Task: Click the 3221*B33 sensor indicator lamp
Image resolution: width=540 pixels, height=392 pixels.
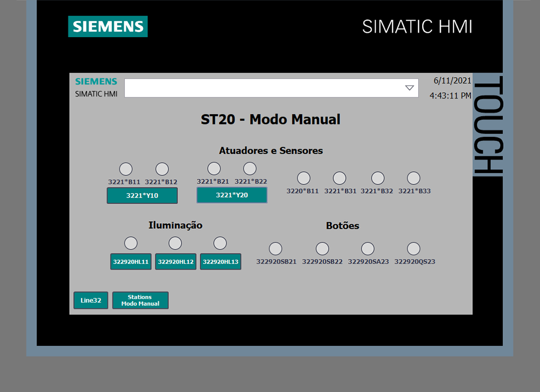Action: [x=414, y=178]
